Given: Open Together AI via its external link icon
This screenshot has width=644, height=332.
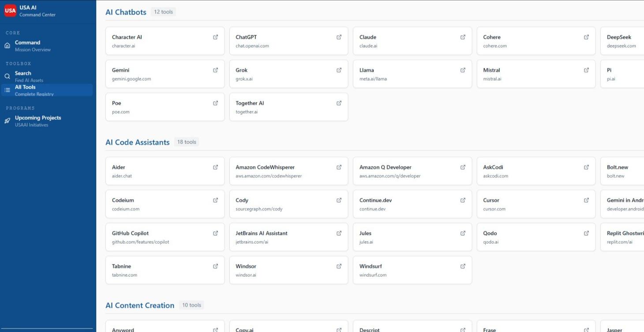Looking at the screenshot, I should 339,103.
